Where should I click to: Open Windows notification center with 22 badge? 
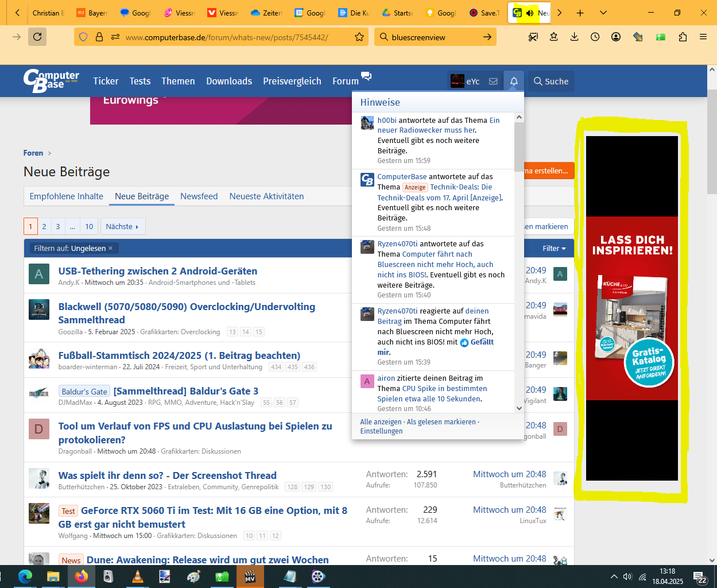coord(700,578)
